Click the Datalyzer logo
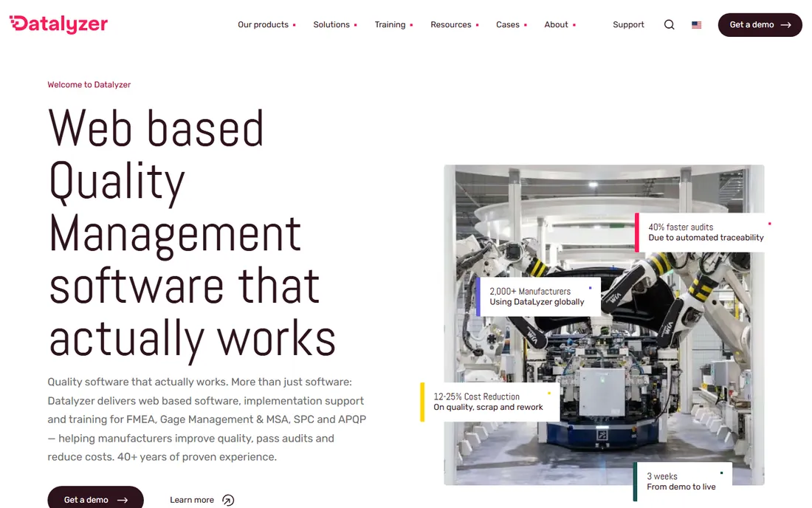The height and width of the screenshot is (508, 812). pyautogui.click(x=58, y=24)
